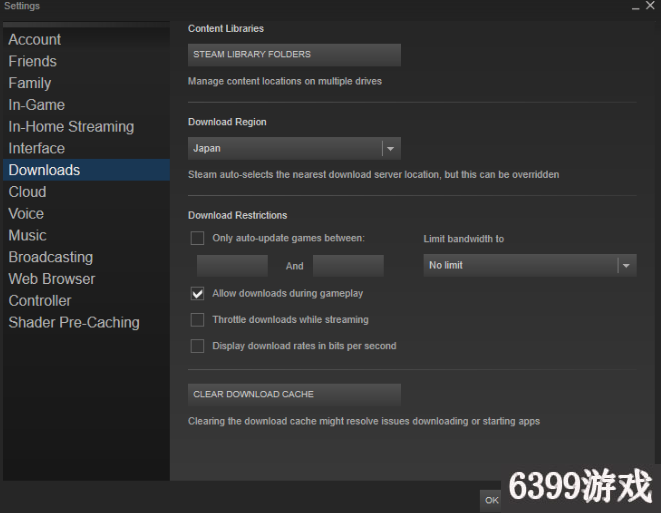The image size is (661, 513).
Task: Uncheck Allow downloads during gameplay
Action: click(197, 293)
